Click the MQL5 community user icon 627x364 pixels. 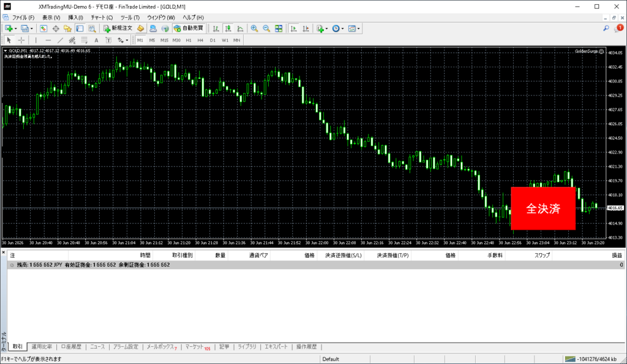[x=152, y=28]
